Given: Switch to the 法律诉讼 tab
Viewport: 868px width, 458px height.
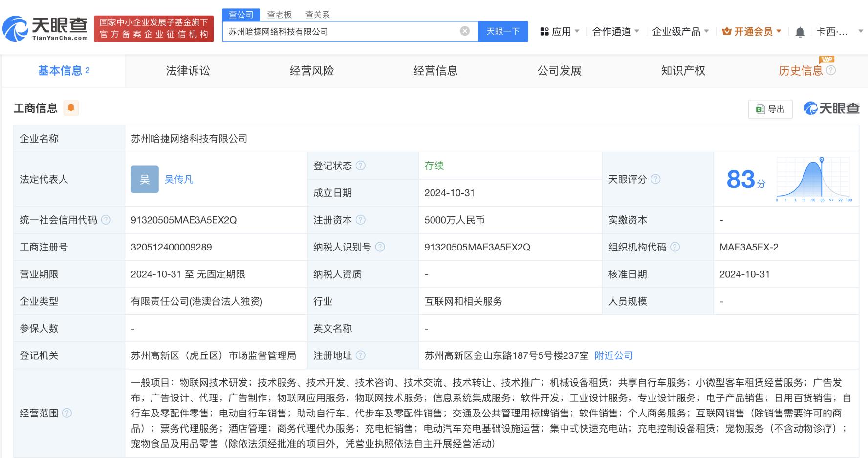Looking at the screenshot, I should [x=188, y=71].
